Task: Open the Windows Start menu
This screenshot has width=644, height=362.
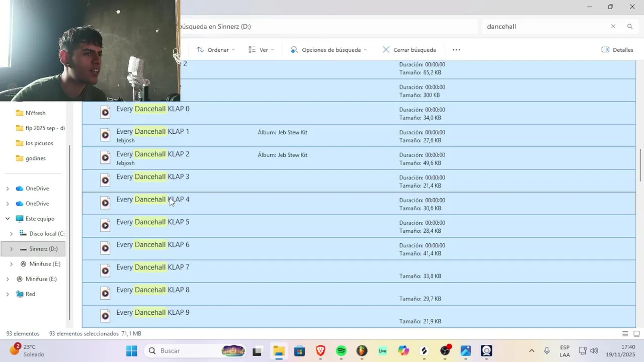Action: [132, 350]
